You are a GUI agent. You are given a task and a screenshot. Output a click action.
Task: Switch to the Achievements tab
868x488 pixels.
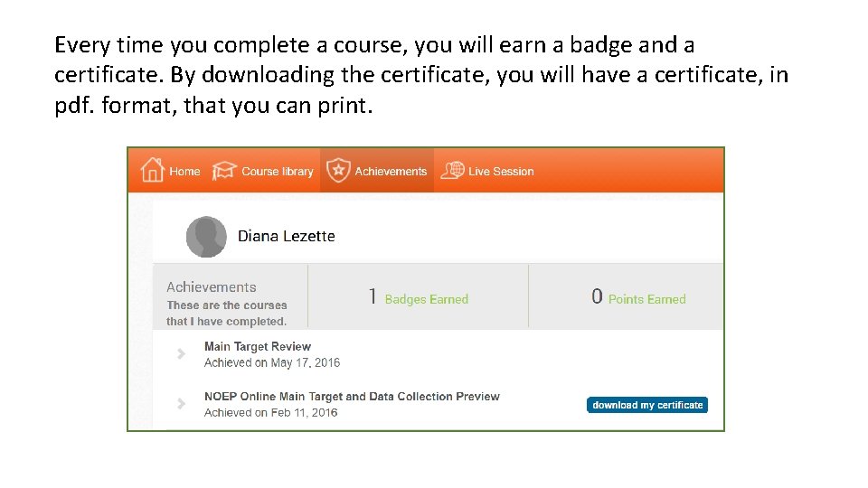click(x=391, y=171)
